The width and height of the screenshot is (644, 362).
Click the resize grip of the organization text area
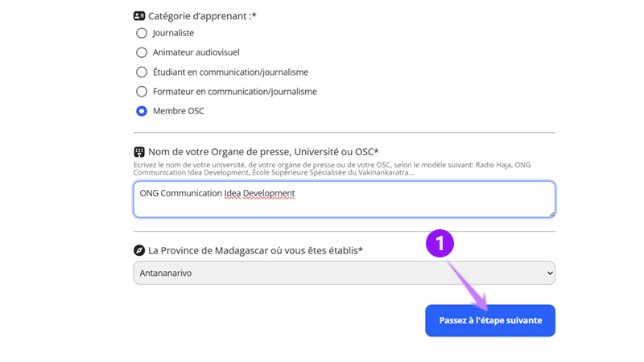[551, 214]
